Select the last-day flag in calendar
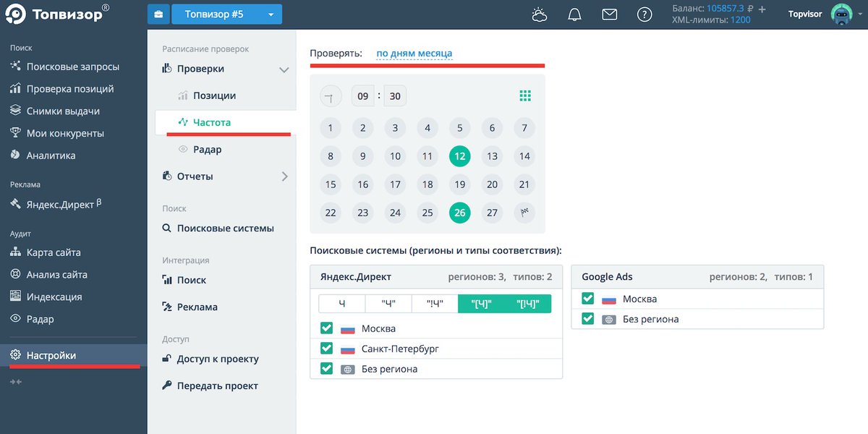The height and width of the screenshot is (434, 868). click(x=524, y=213)
